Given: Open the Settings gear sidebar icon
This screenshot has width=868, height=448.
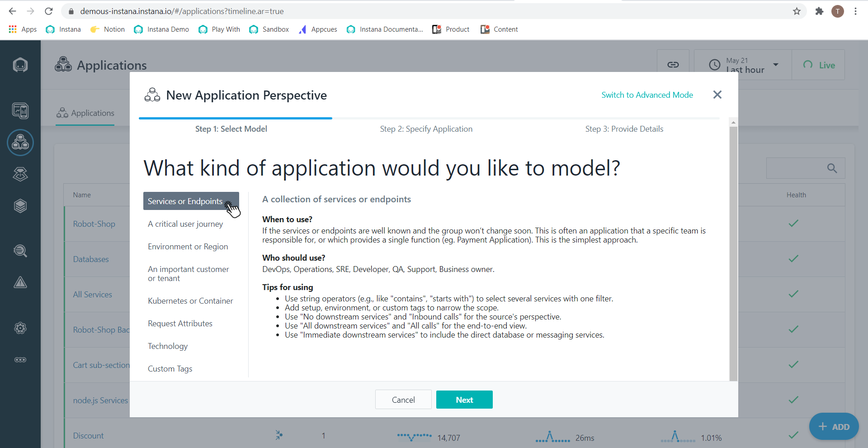Looking at the screenshot, I should coord(20,328).
